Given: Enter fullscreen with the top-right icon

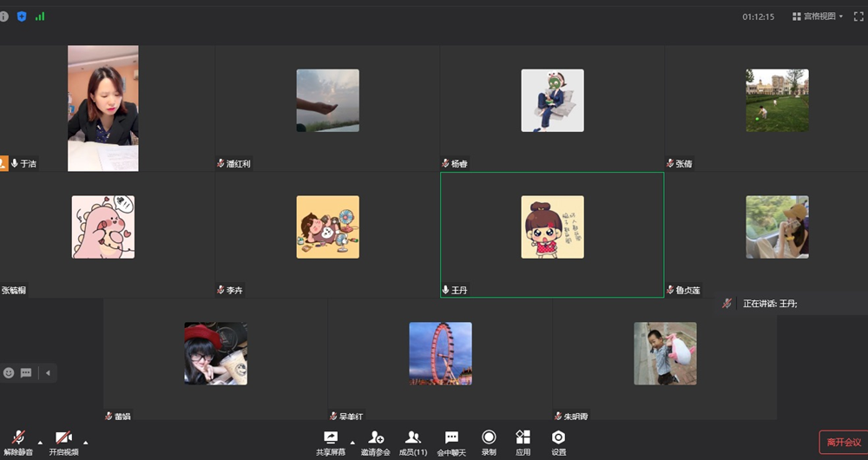Looking at the screenshot, I should pyautogui.click(x=858, y=16).
